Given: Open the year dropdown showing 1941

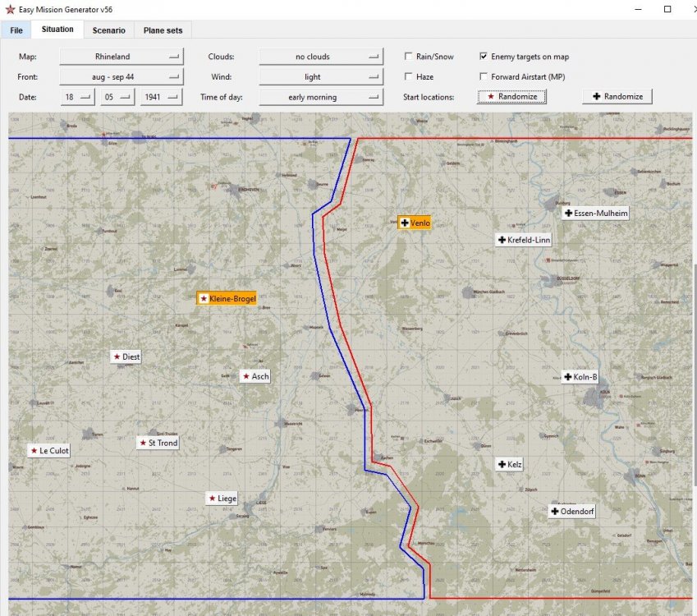Looking at the screenshot, I should pos(161,97).
